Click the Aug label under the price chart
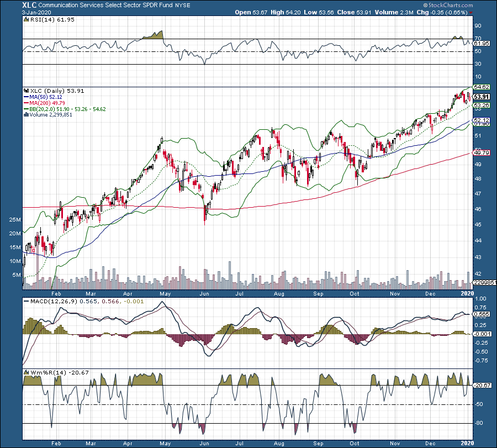Viewport: 497px width, 448px height. point(279,293)
